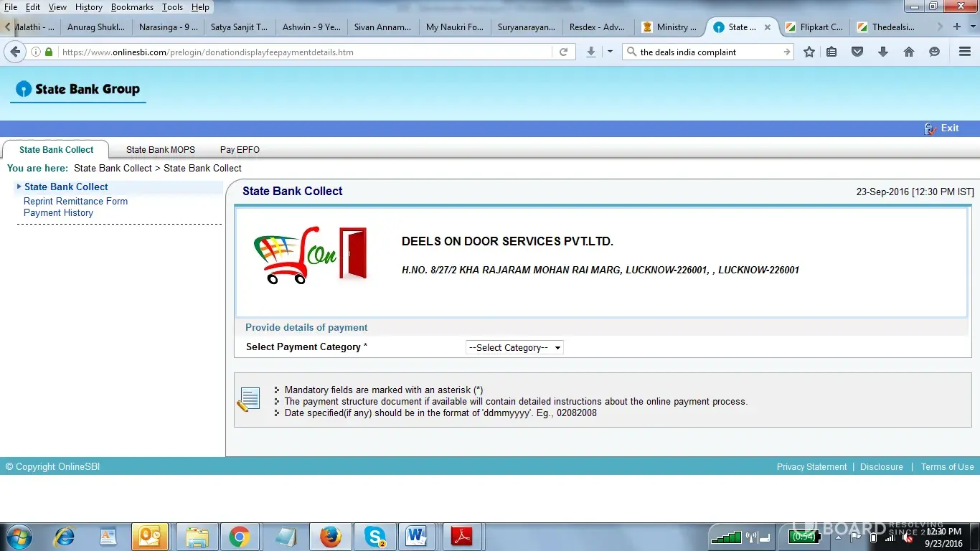Open Skype from the taskbar
Viewport: 980px width, 551px height.
(x=374, y=536)
